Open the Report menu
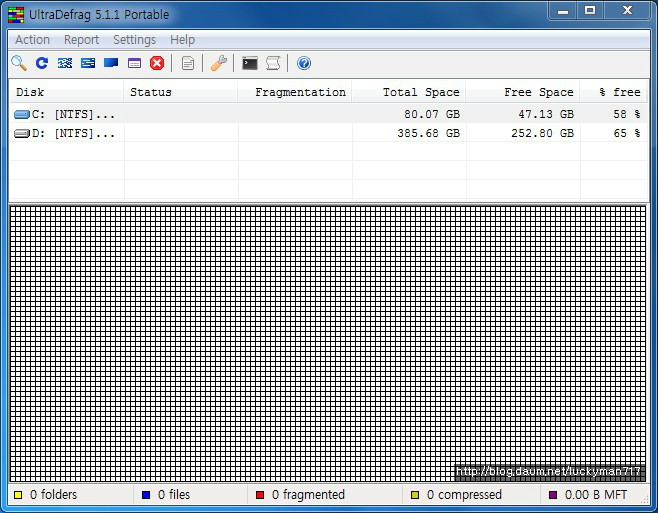Screen dimensions: 658x513 coord(81,40)
